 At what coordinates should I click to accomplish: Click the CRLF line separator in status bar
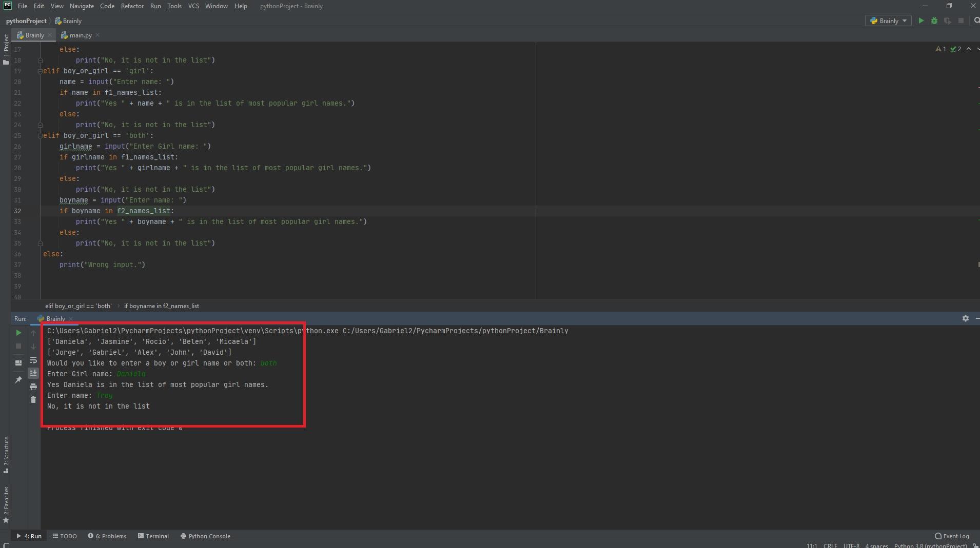coord(830,545)
